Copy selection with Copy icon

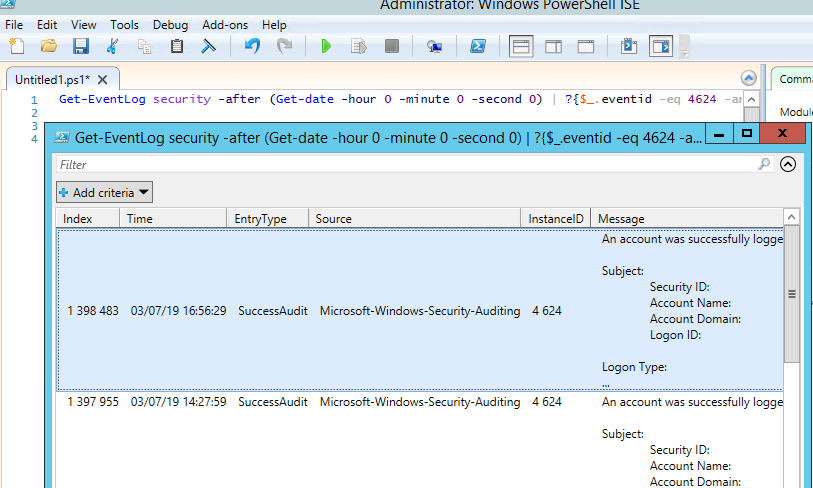point(144,47)
